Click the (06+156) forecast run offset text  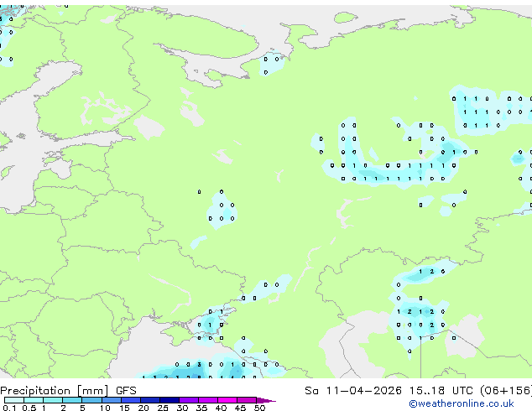coord(506,391)
